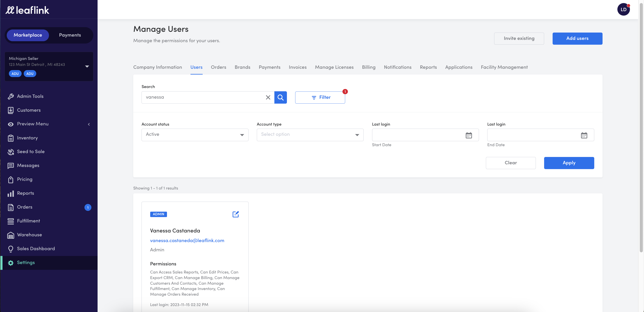The height and width of the screenshot is (312, 644).
Task: Click the Preview Menu eye icon
Action: (10, 124)
